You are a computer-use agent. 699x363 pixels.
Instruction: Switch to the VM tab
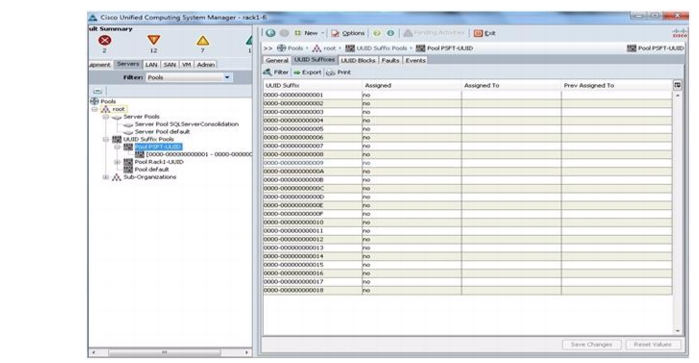pyautogui.click(x=186, y=65)
